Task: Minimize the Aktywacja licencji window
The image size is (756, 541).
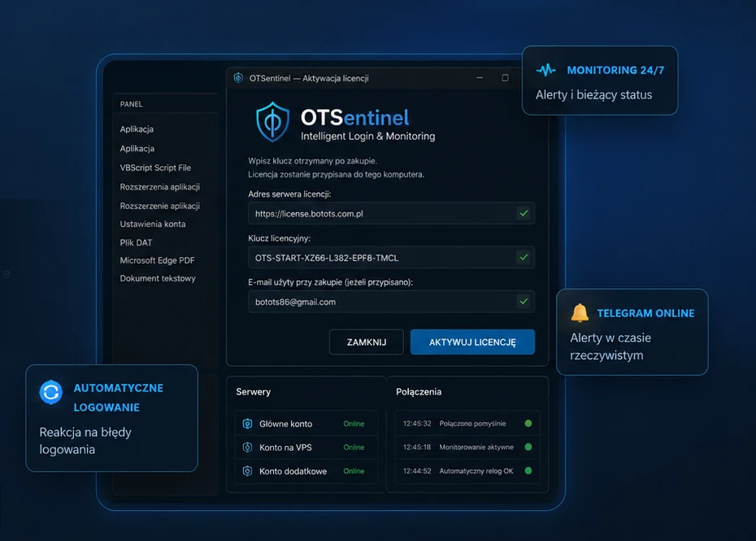Action: [x=480, y=78]
